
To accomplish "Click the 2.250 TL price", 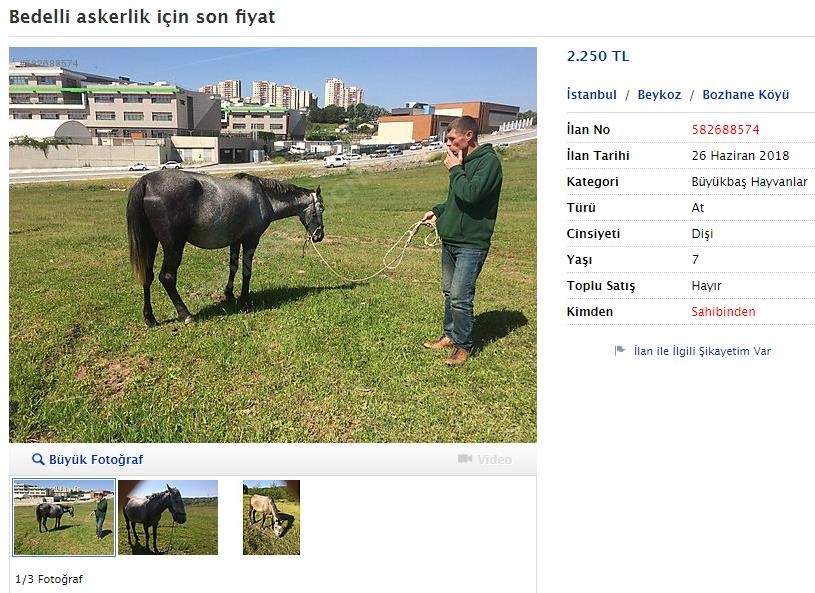I will pyautogui.click(x=598, y=56).
